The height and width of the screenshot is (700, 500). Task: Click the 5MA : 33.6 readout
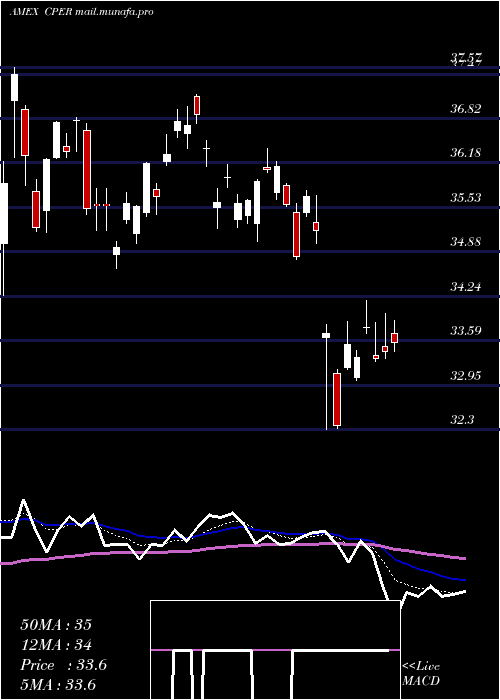point(58,685)
